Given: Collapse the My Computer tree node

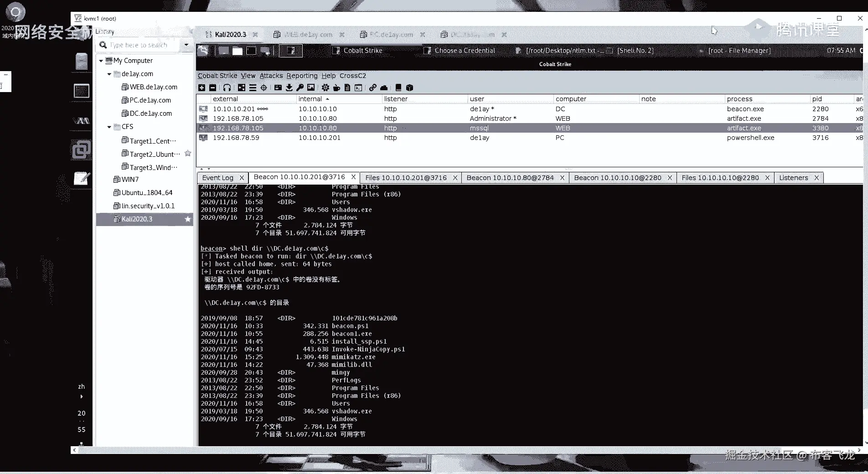Looking at the screenshot, I should [101, 61].
